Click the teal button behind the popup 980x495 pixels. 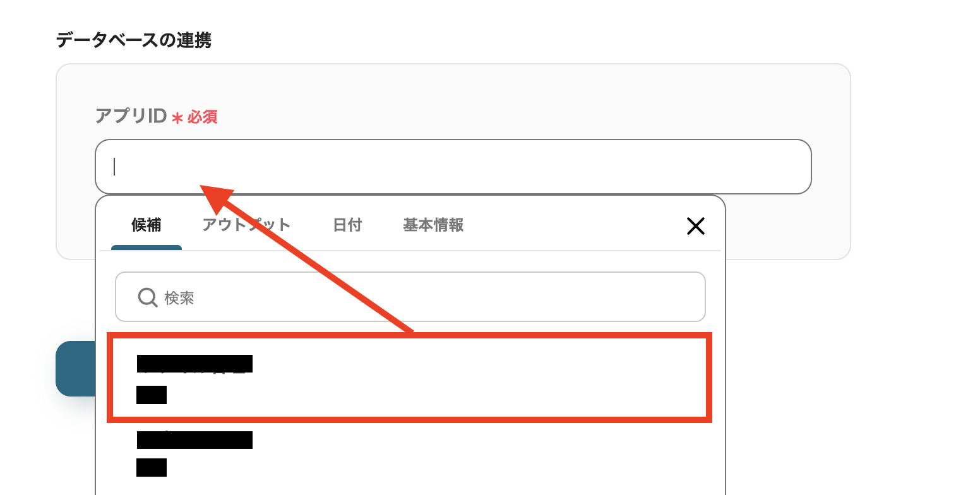[x=75, y=369]
